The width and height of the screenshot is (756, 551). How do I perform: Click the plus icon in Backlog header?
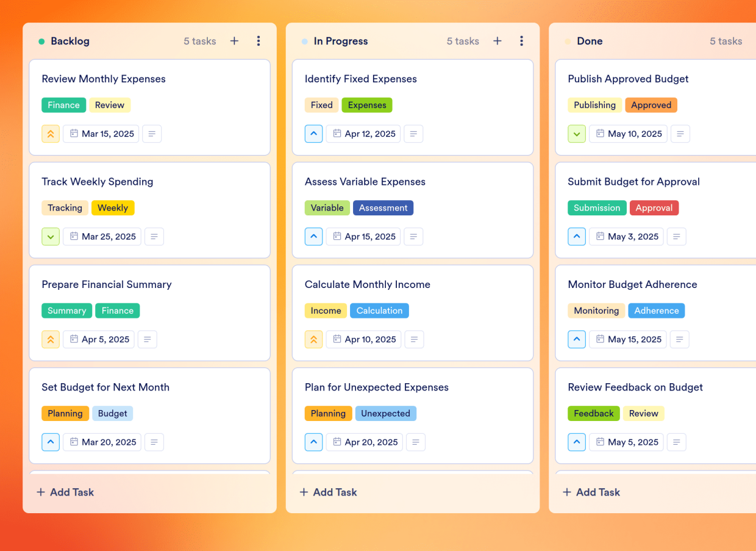234,41
